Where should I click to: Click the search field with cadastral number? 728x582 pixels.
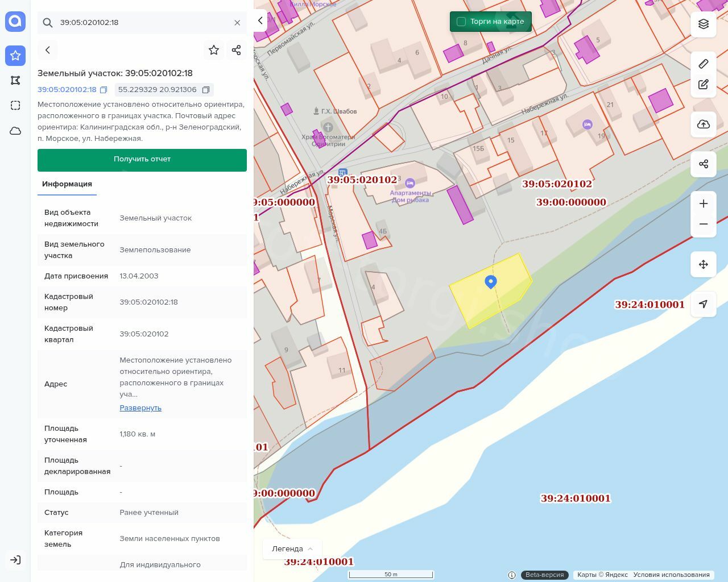coord(142,23)
